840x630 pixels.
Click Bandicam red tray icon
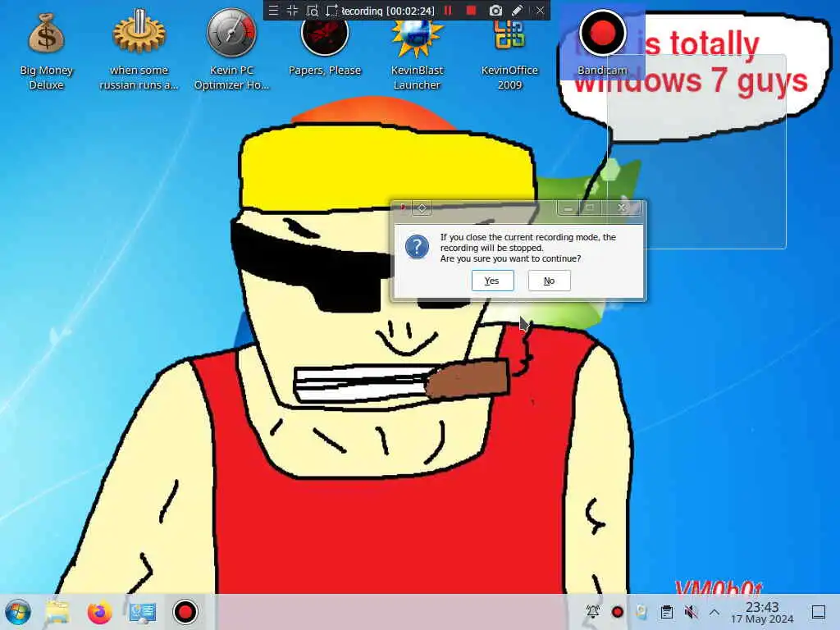[617, 612]
